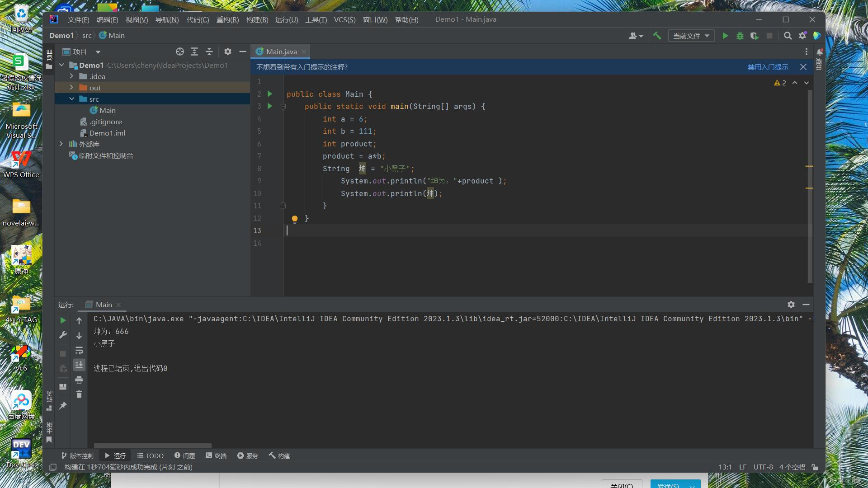The width and height of the screenshot is (868, 488).
Task: Click the run console horizontal scrollbar
Action: [152, 446]
